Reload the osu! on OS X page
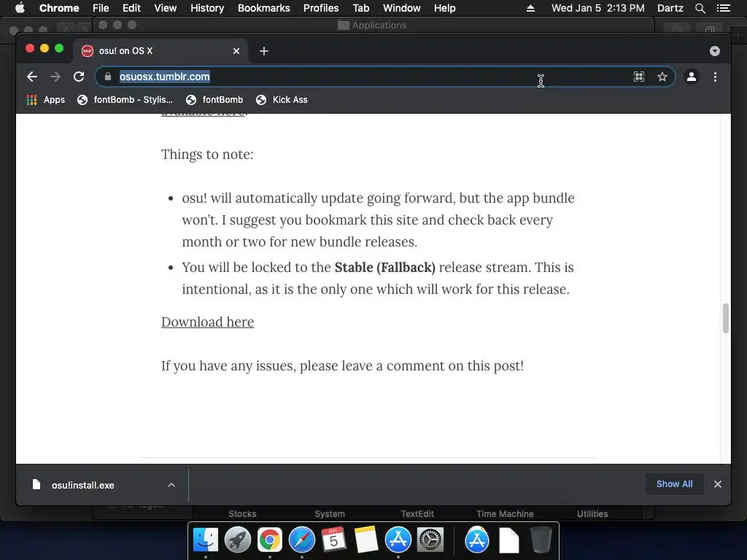The width and height of the screenshot is (747, 560). point(79,77)
